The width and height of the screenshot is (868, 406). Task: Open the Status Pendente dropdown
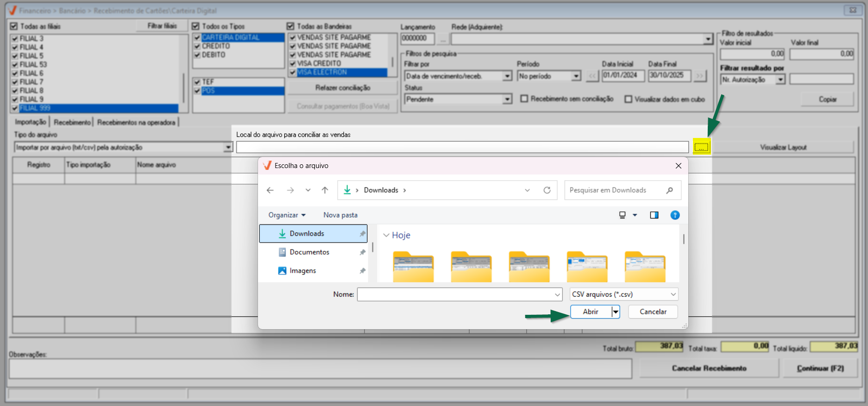coord(507,99)
